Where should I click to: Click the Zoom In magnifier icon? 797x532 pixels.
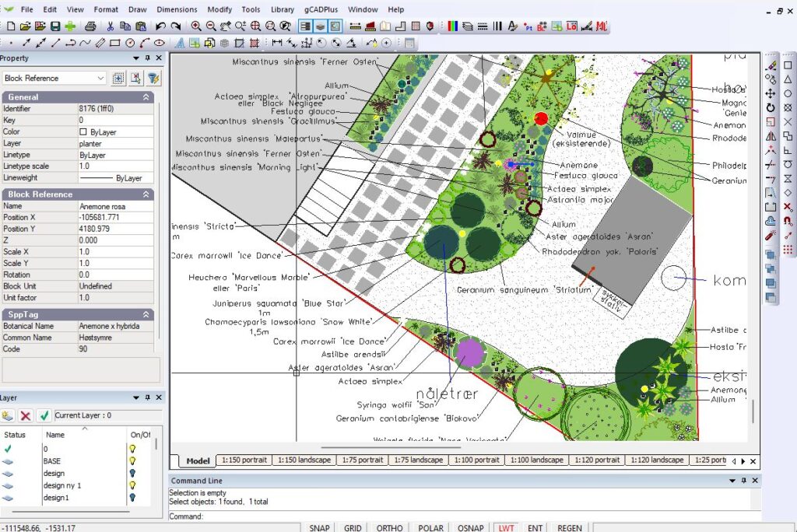pyautogui.click(x=195, y=26)
